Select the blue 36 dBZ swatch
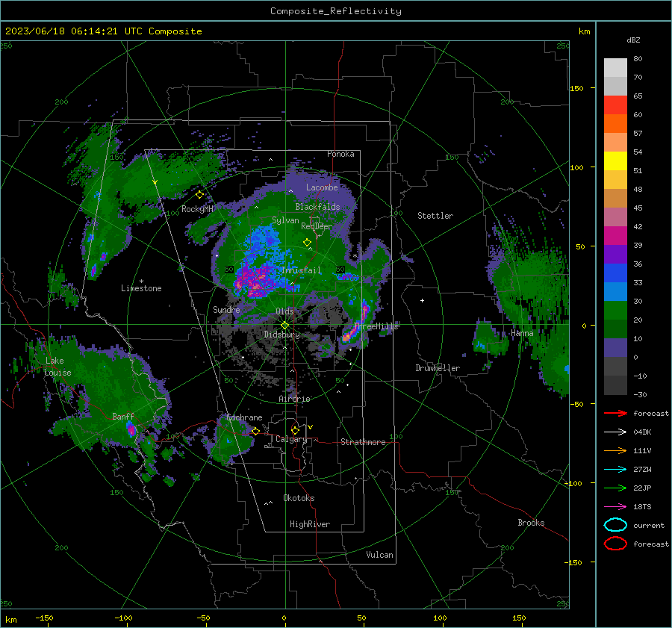672x628 pixels. pos(615,273)
